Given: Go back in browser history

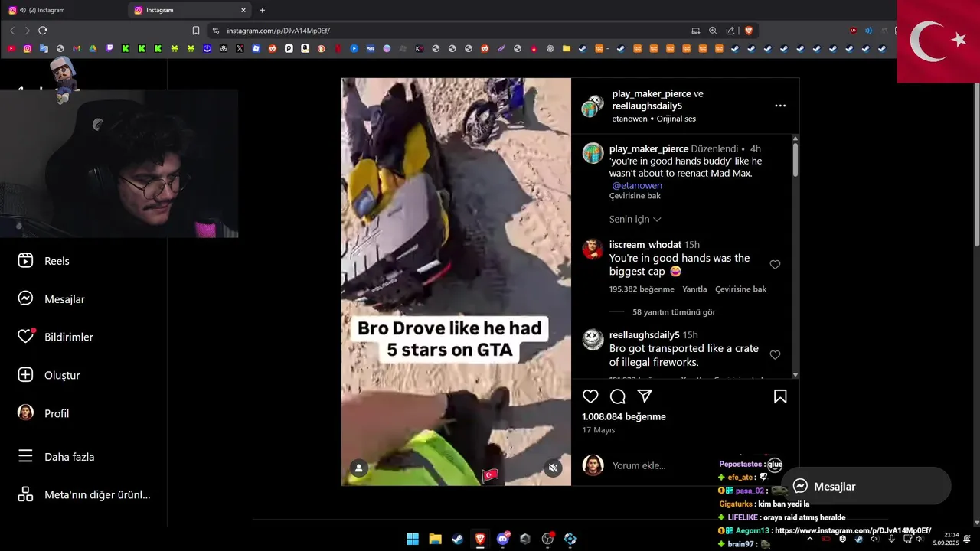Looking at the screenshot, I should point(12,31).
